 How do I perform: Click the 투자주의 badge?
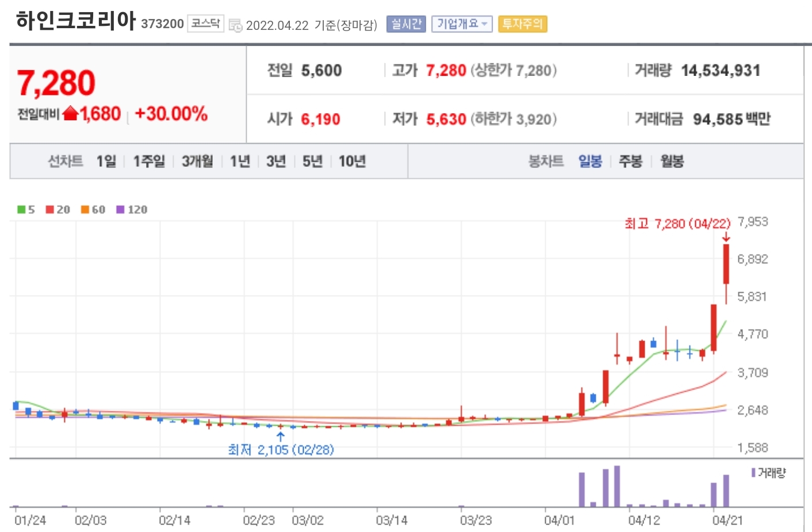pyautogui.click(x=522, y=24)
